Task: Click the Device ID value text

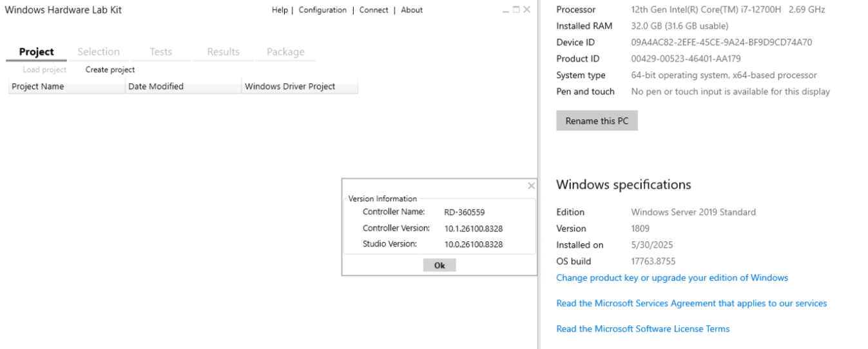Action: point(722,43)
